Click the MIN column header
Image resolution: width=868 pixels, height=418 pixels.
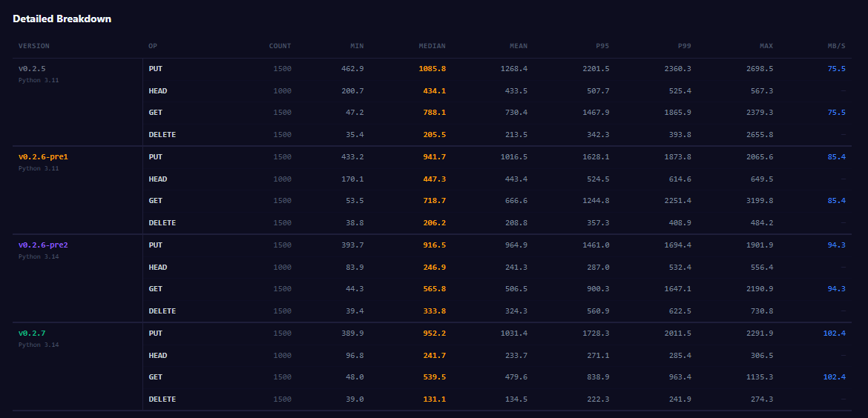click(x=357, y=46)
